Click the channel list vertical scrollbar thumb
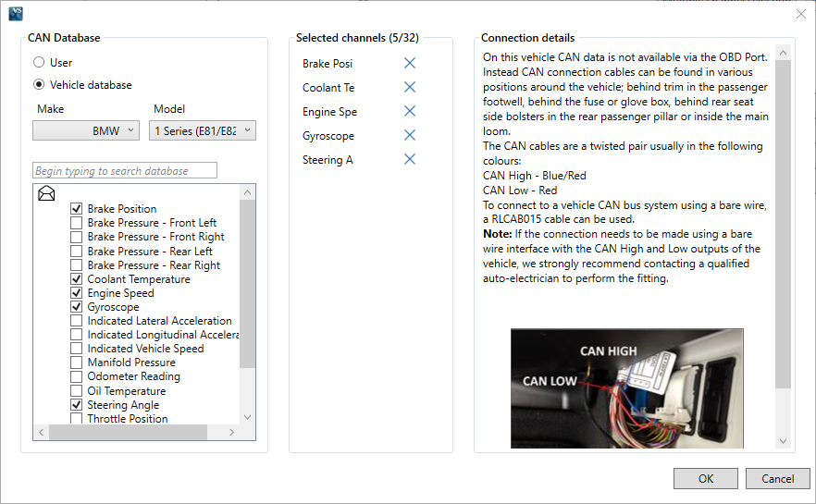Image resolution: width=816 pixels, height=504 pixels. pos(248,284)
